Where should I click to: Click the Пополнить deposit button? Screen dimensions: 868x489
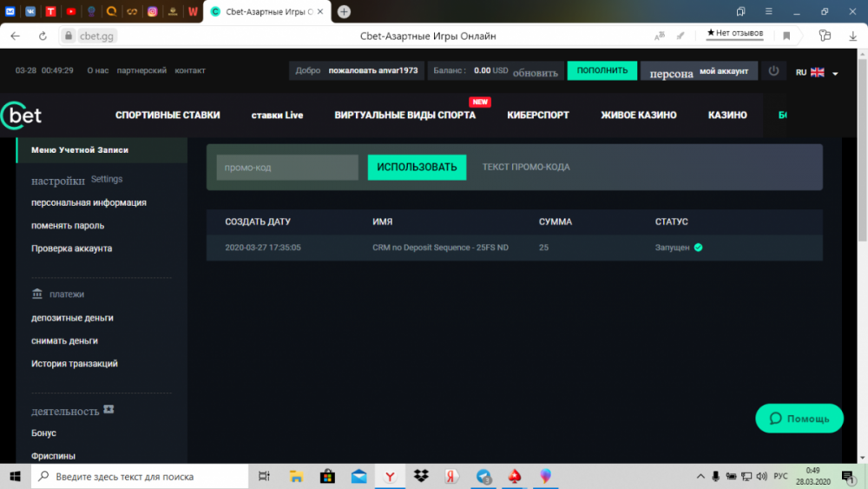(x=602, y=70)
